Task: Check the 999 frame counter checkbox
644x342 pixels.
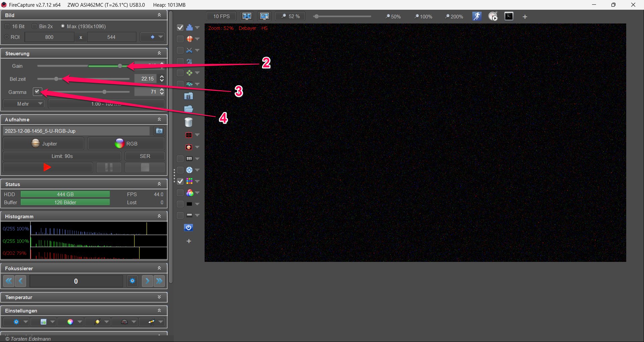Action: [180, 159]
